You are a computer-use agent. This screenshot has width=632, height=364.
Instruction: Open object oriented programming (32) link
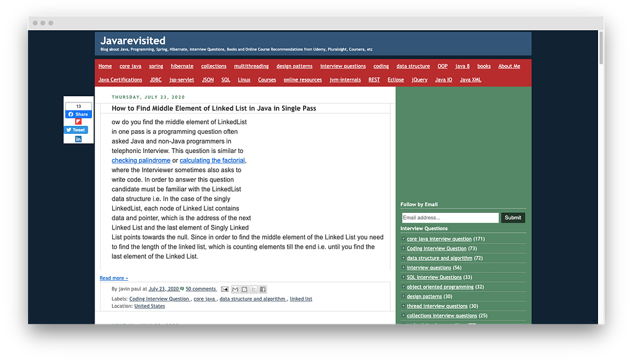click(440, 287)
